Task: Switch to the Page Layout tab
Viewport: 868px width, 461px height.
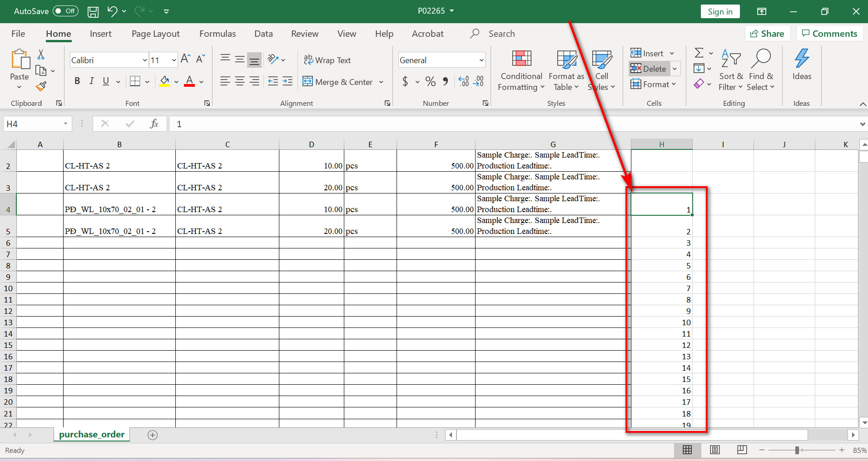Action: point(155,34)
